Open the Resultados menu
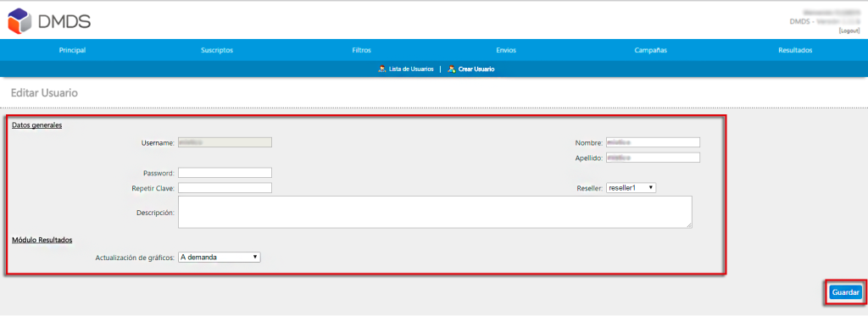This screenshot has width=868, height=316. click(x=795, y=50)
